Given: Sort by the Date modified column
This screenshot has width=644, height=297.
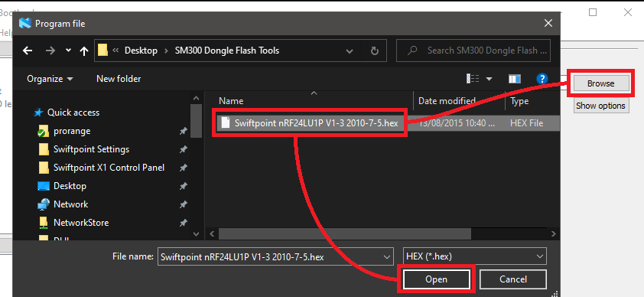Looking at the screenshot, I should [447, 101].
